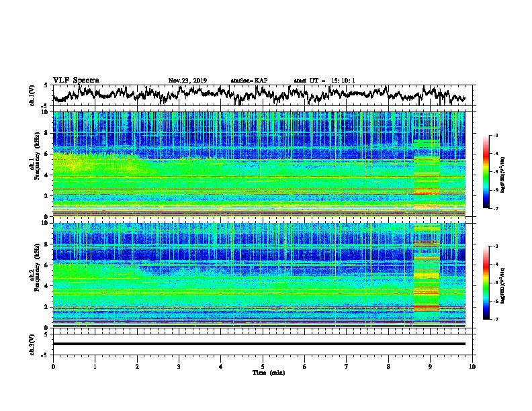Click "-7" on the ch.1 color scale
Viewport: 532px width, 411px height.
[495, 208]
